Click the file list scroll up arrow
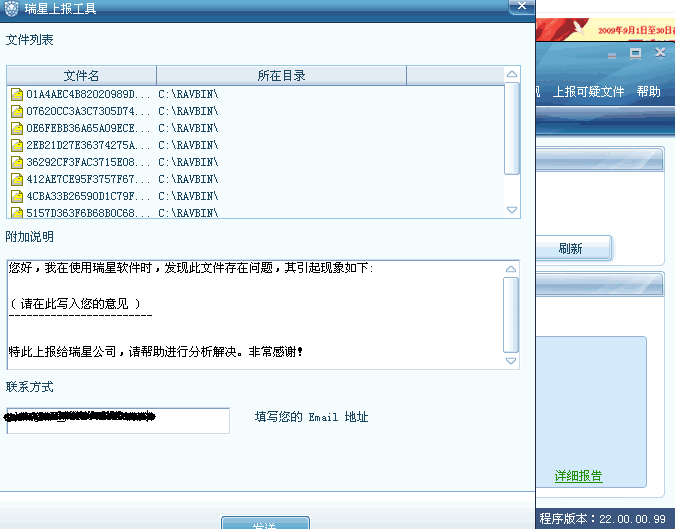This screenshot has height=529, width=675. coord(512,74)
